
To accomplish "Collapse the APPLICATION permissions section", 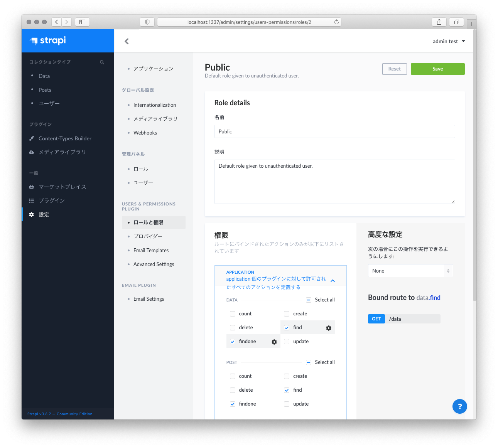I will click(333, 281).
